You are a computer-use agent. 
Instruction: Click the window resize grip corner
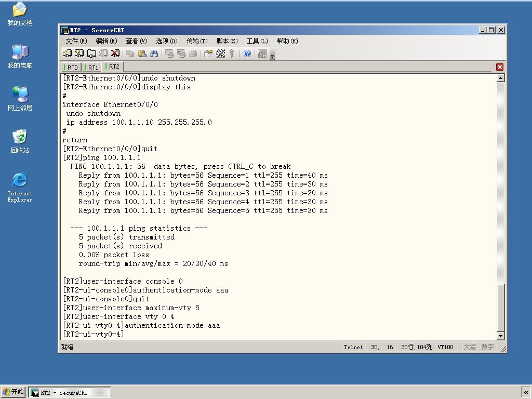pyautogui.click(x=503, y=349)
